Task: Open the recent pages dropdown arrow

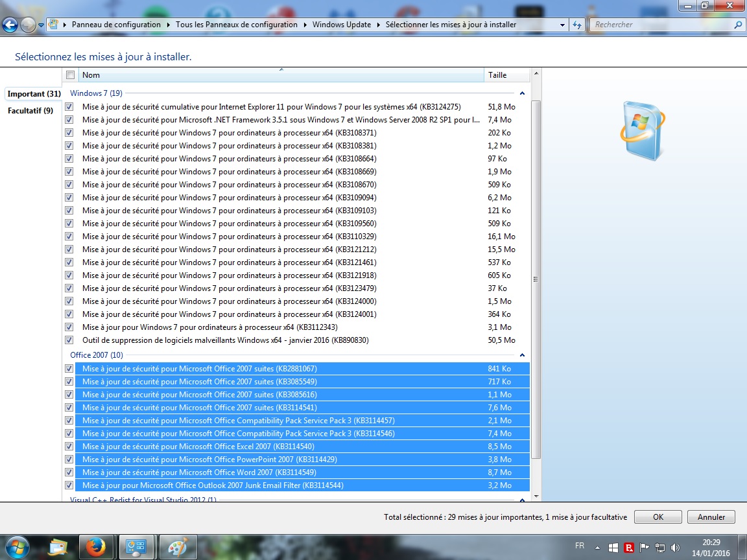Action: tap(41, 25)
